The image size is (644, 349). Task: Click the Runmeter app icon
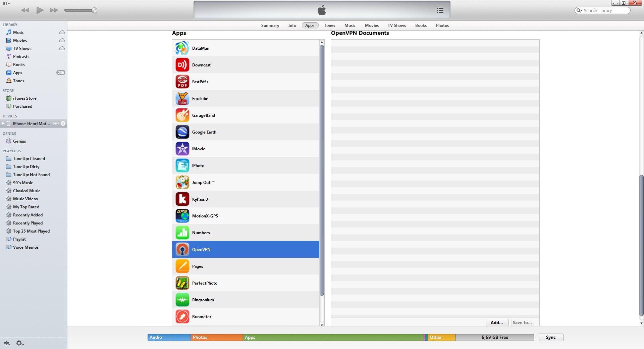182,317
